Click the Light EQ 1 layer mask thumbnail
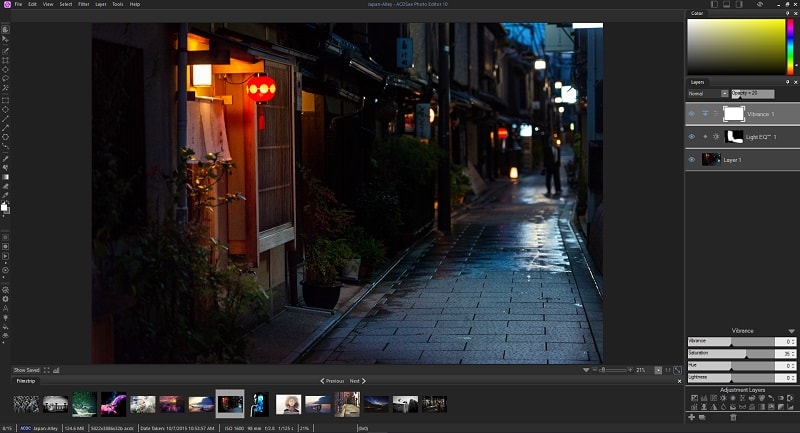800x433 pixels. [734, 137]
